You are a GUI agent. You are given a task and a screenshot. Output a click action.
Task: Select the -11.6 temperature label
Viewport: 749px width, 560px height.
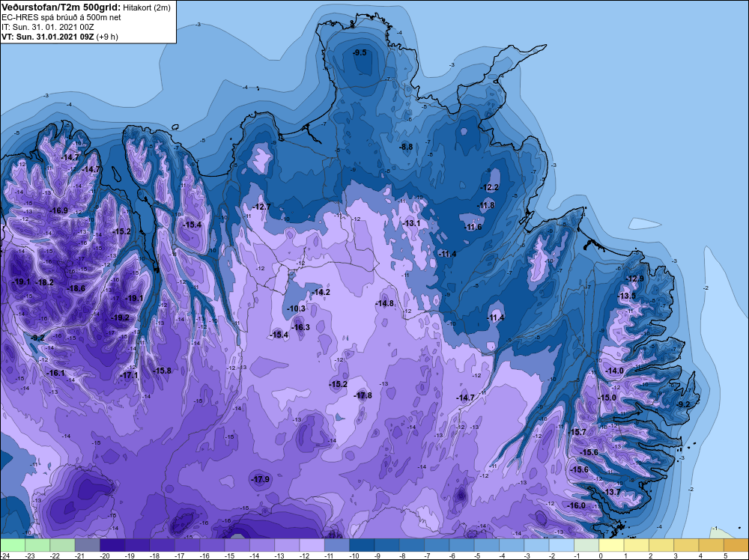pos(473,227)
